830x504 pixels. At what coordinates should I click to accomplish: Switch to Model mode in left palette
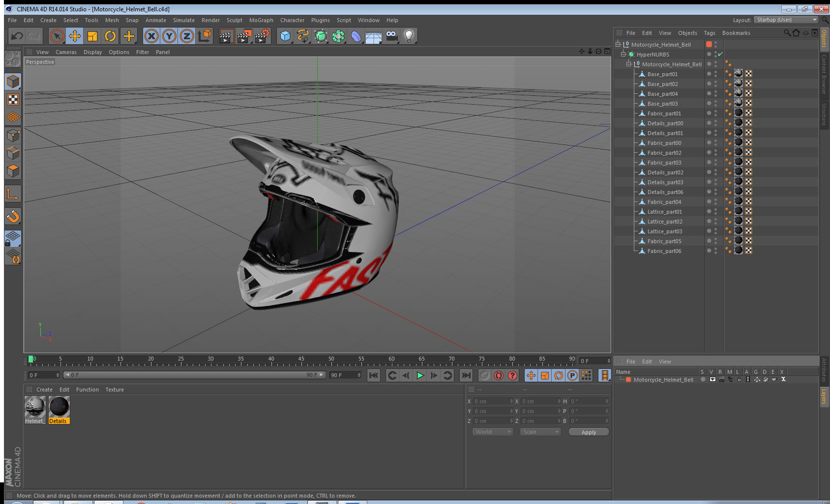click(x=13, y=82)
